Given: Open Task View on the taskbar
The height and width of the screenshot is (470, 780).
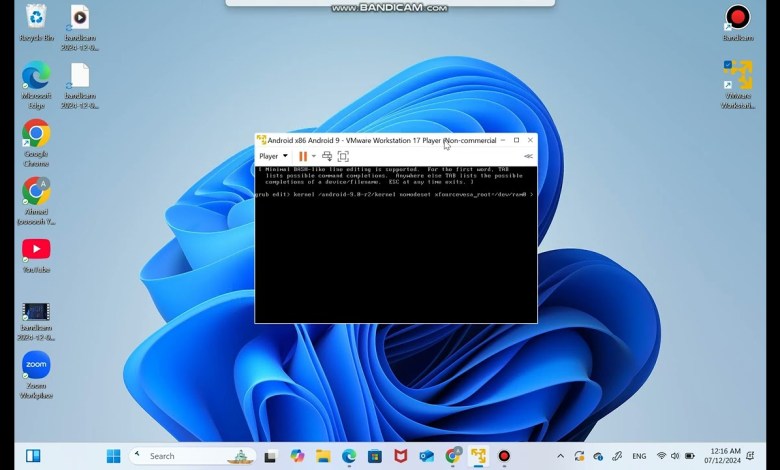Looking at the screenshot, I should pyautogui.click(x=271, y=456).
